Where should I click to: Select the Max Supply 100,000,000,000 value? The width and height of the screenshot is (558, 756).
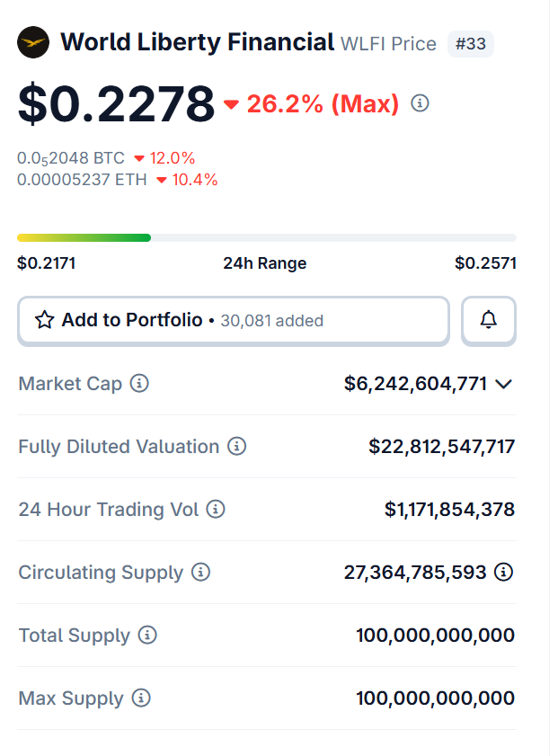pyautogui.click(x=436, y=698)
